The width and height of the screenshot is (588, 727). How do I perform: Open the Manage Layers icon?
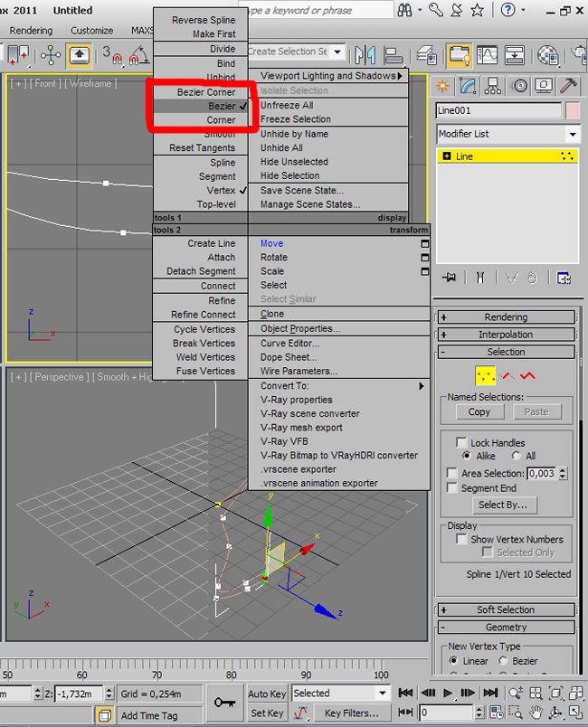(427, 55)
